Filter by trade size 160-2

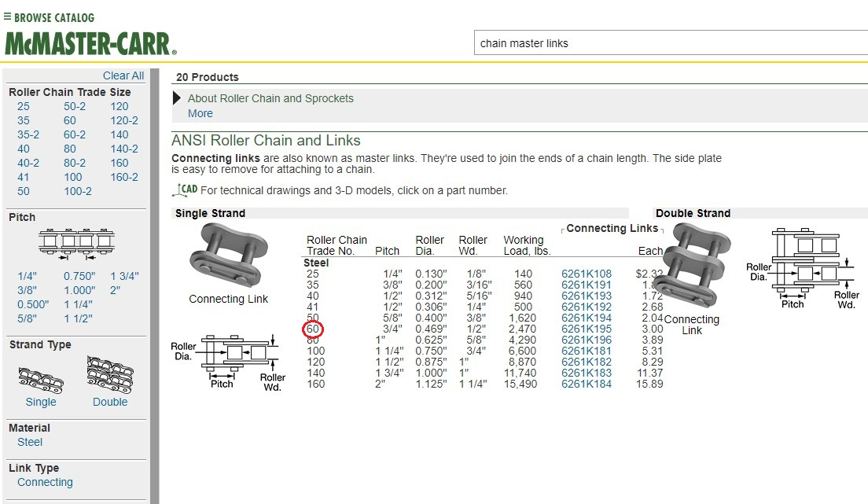coord(124,177)
